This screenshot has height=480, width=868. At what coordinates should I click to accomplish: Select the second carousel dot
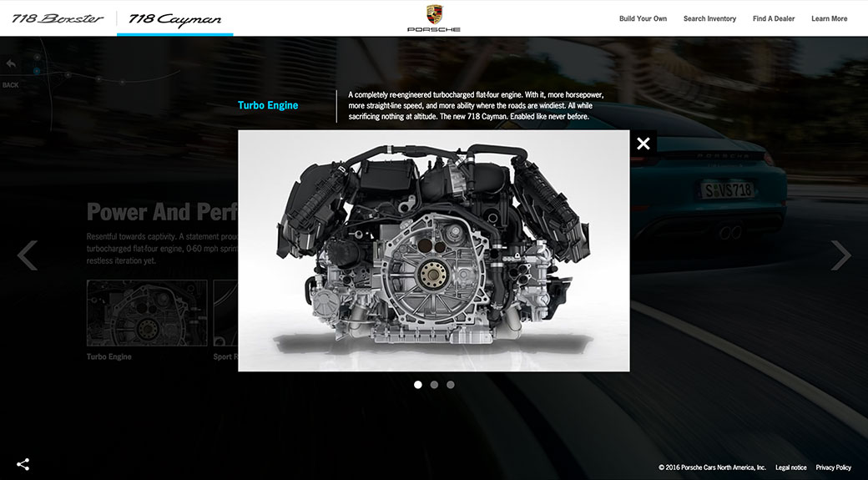pyautogui.click(x=434, y=384)
